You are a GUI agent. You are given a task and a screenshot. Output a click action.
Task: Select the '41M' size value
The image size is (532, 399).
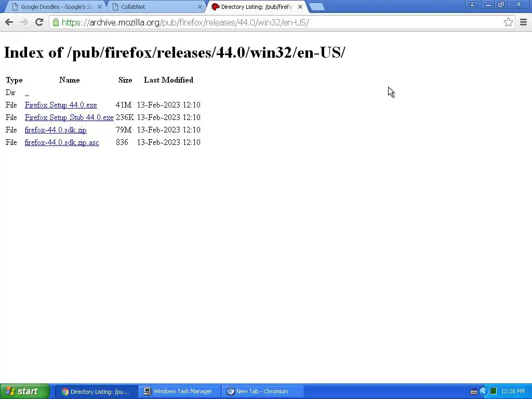pos(124,105)
